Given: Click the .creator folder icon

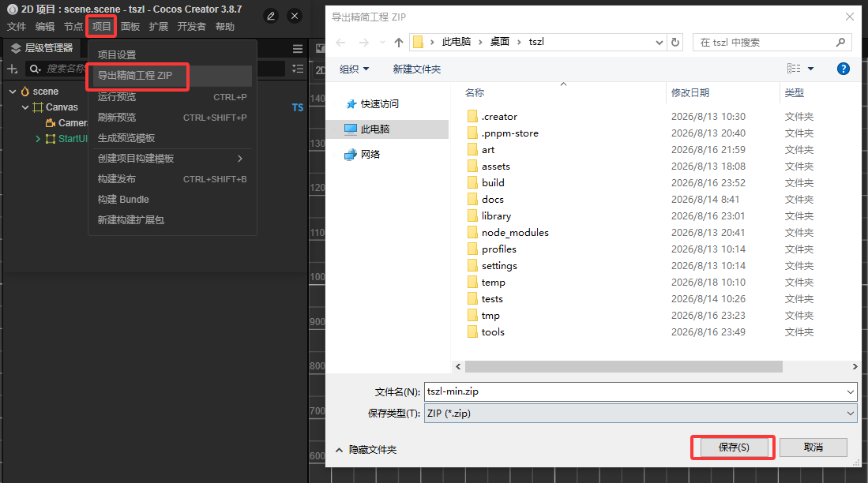Looking at the screenshot, I should point(472,116).
